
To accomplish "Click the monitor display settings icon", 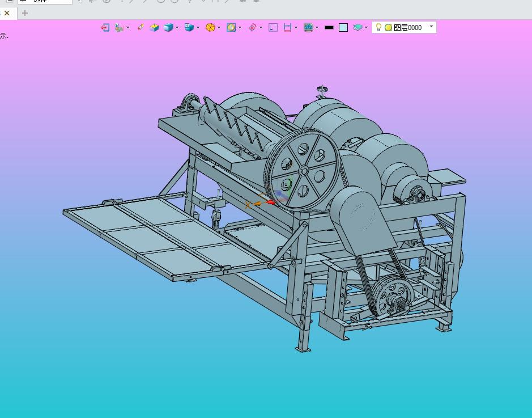I will [x=308, y=27].
